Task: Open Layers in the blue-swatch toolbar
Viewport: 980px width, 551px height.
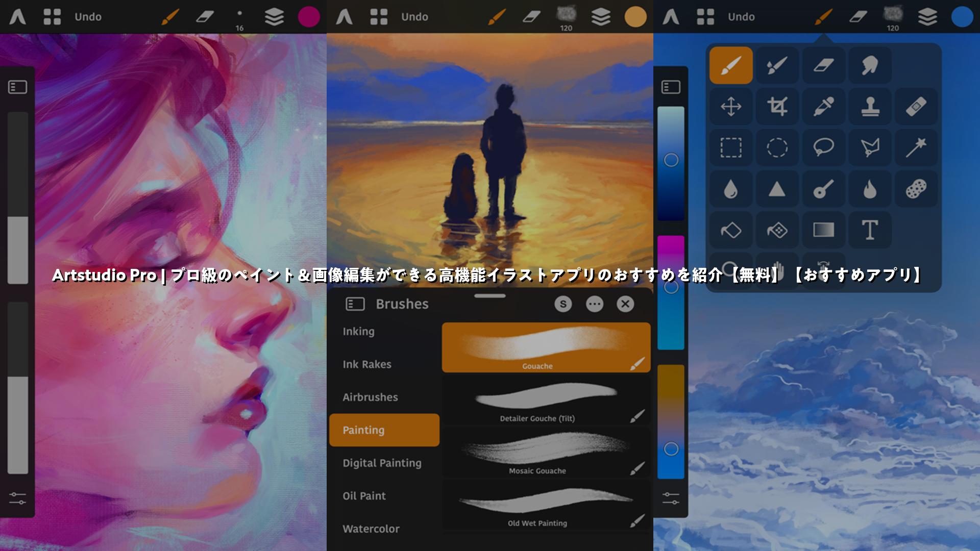Action: 927,17
